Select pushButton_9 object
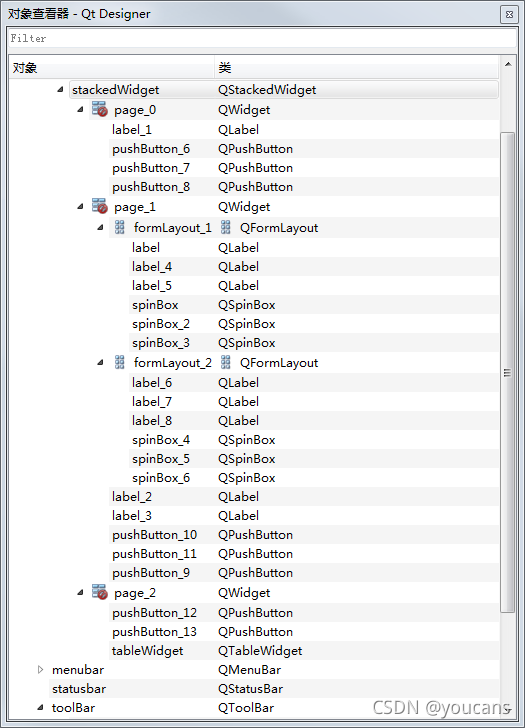 (x=151, y=573)
